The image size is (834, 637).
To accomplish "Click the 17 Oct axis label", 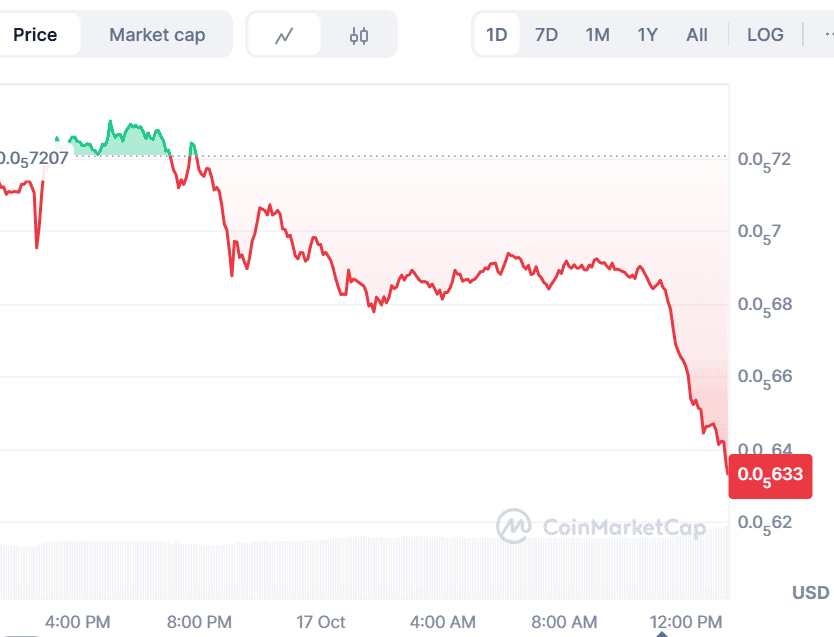I will point(320,621).
